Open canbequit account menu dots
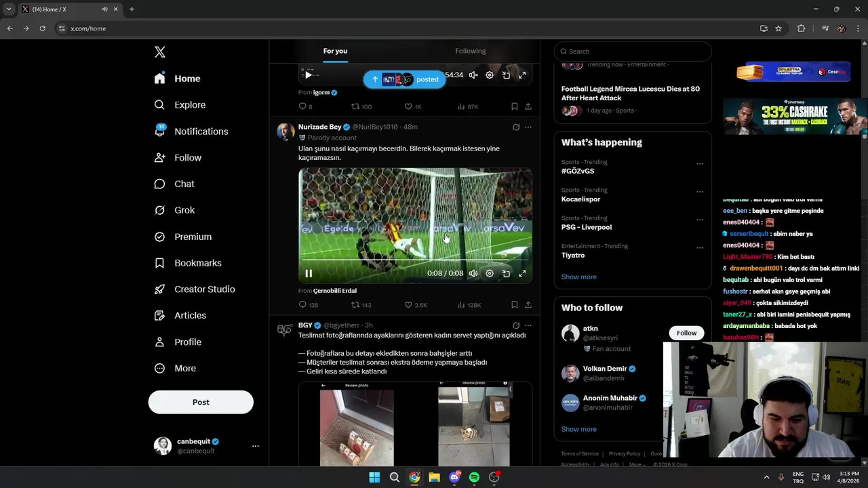 pos(256,446)
